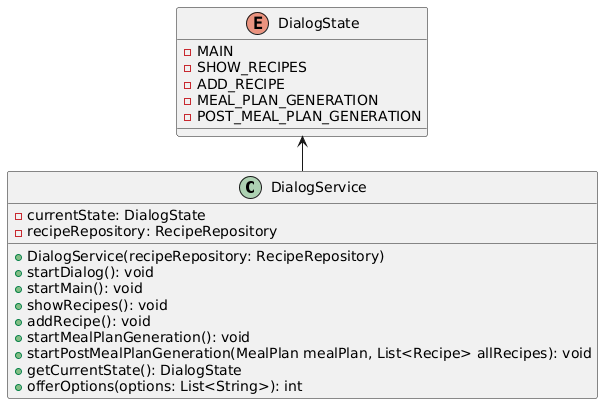Click the private marker before recipeRepository field

tap(19, 231)
